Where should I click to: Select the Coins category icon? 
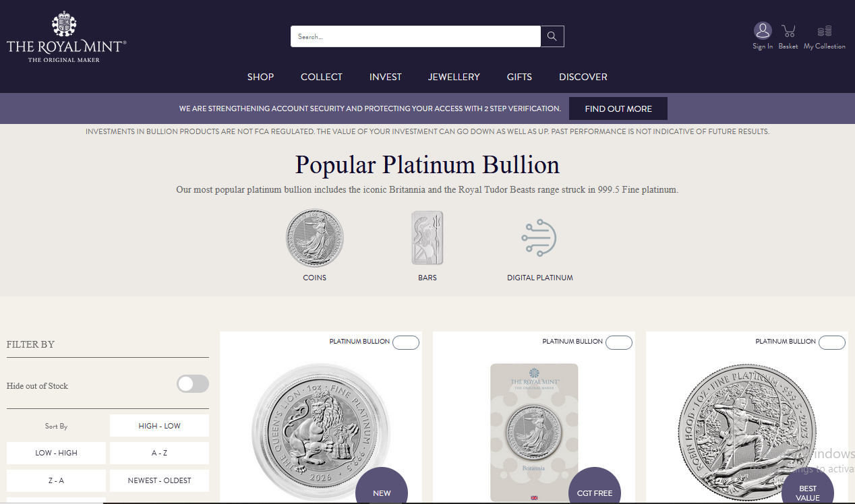(x=314, y=237)
